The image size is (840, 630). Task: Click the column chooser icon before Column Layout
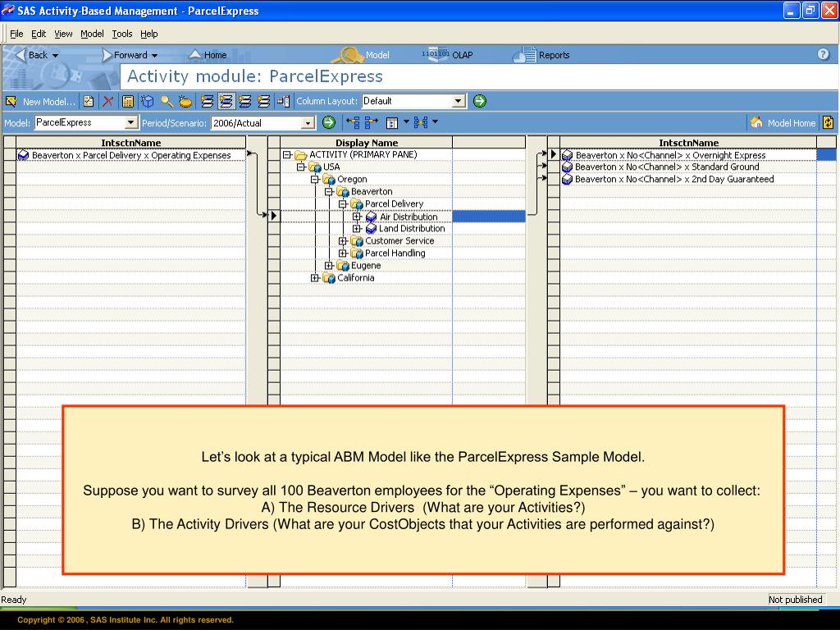pyautogui.click(x=283, y=101)
